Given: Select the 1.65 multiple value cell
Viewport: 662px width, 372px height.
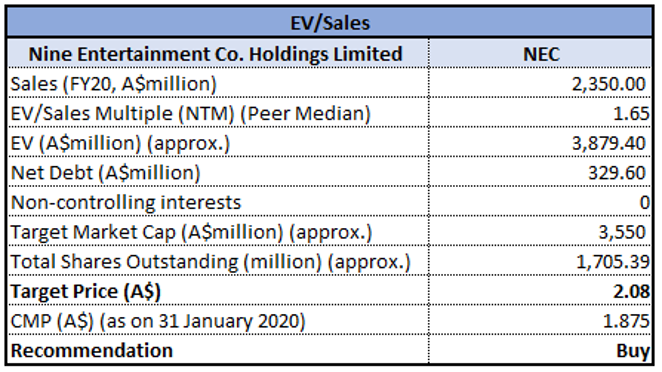Looking at the screenshot, I should pos(541,113).
